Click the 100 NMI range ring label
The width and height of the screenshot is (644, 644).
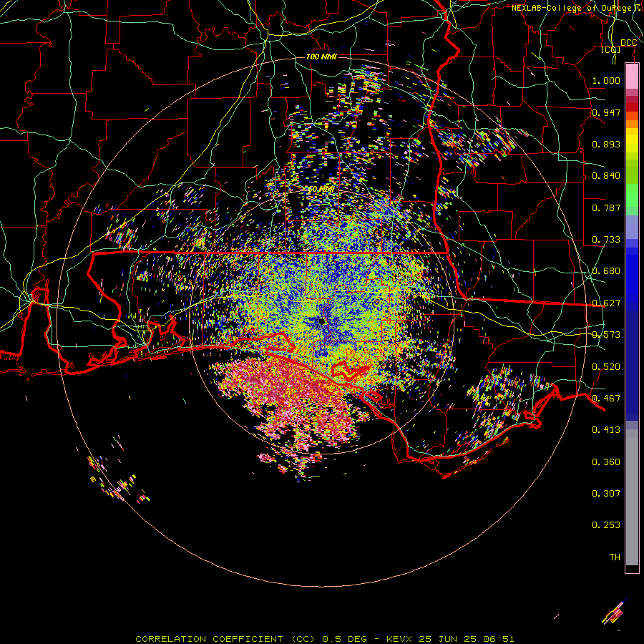click(321, 57)
